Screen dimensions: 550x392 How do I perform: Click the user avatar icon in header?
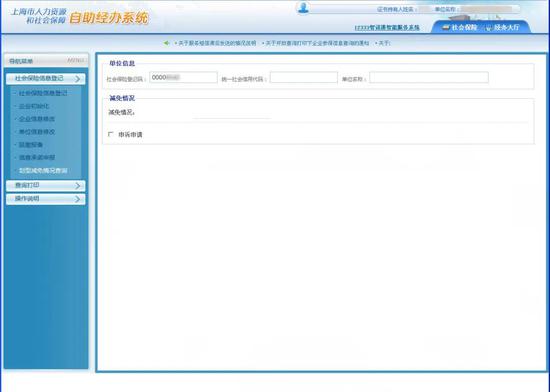tap(303, 7)
